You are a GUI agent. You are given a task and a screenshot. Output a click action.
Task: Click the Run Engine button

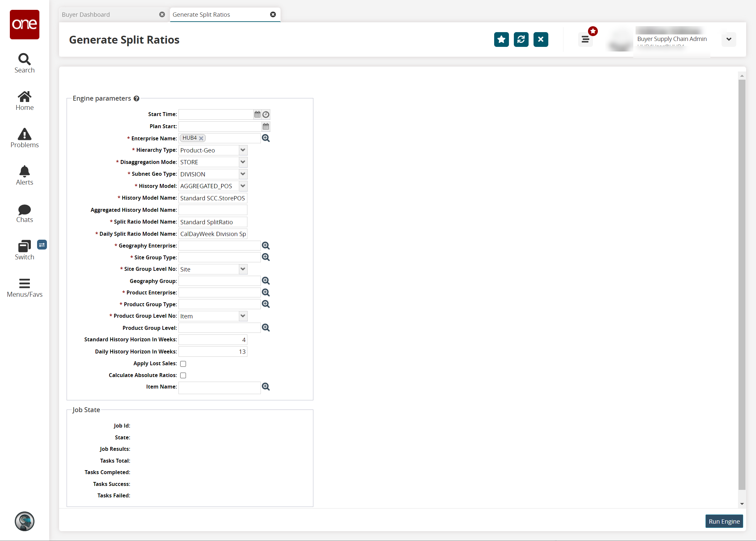pos(724,521)
